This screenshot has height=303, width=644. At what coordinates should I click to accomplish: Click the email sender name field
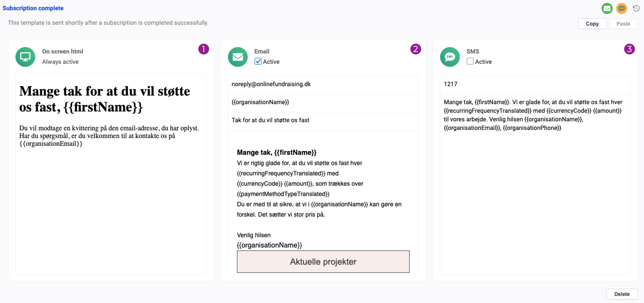(323, 102)
